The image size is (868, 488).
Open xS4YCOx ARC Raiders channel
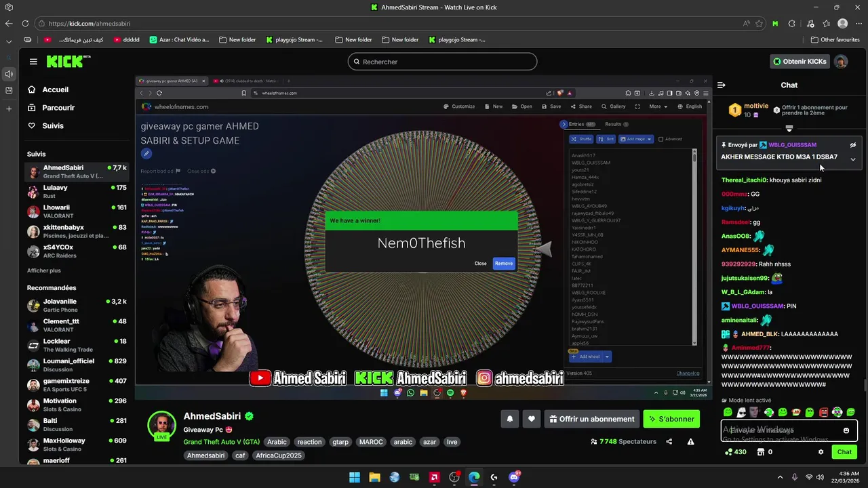pos(77,251)
